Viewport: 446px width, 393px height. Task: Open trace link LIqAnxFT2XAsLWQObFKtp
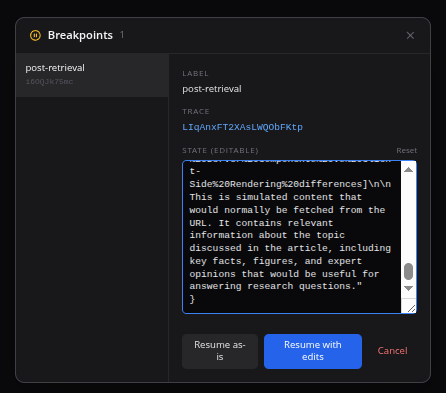pyautogui.click(x=242, y=127)
